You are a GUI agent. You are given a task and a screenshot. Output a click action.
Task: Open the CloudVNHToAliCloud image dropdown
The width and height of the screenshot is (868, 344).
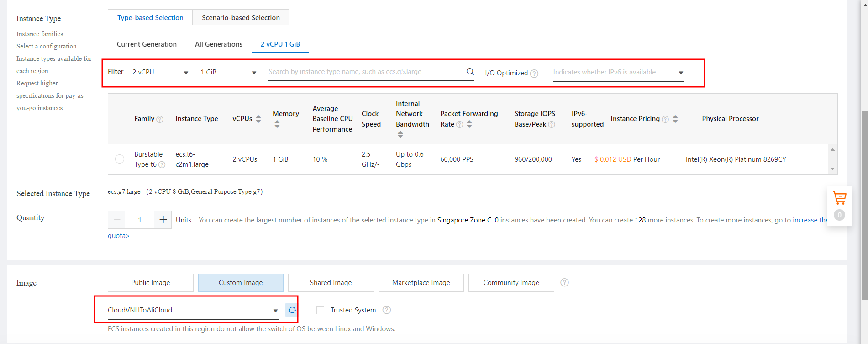193,310
